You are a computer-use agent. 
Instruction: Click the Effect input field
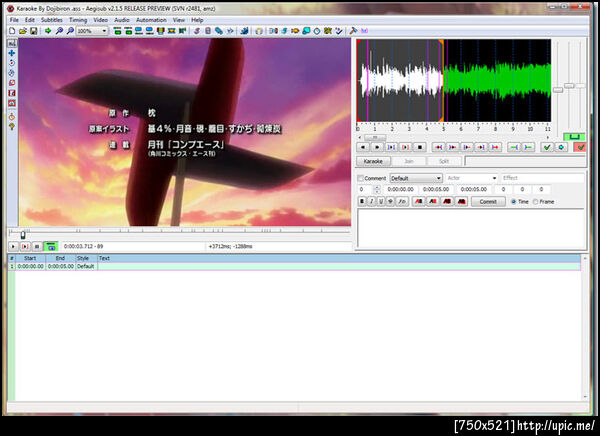pyautogui.click(x=543, y=178)
